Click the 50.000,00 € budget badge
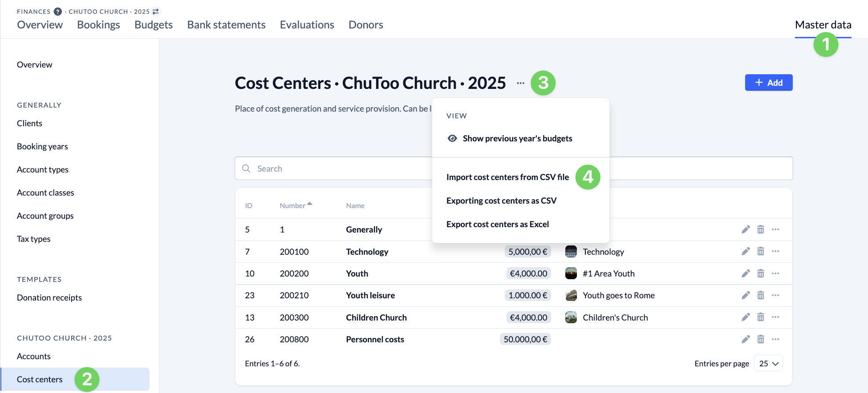The image size is (868, 393). 525,339
